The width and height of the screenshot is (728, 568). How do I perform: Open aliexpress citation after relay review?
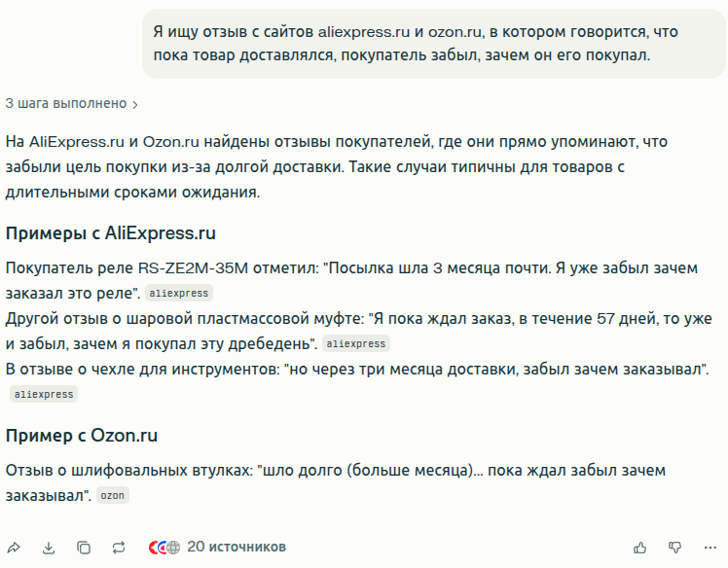click(178, 293)
